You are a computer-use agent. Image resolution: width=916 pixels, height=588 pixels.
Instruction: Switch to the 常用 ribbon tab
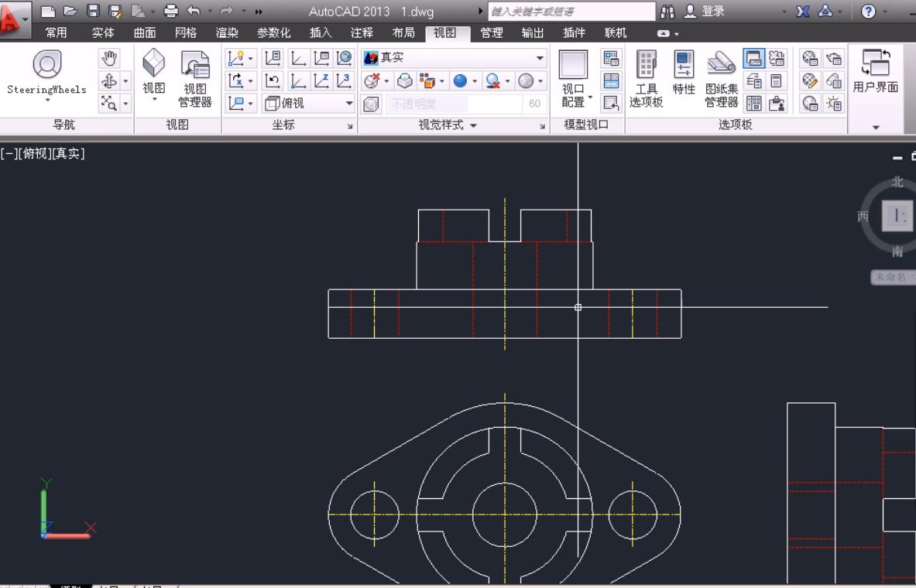coord(56,32)
